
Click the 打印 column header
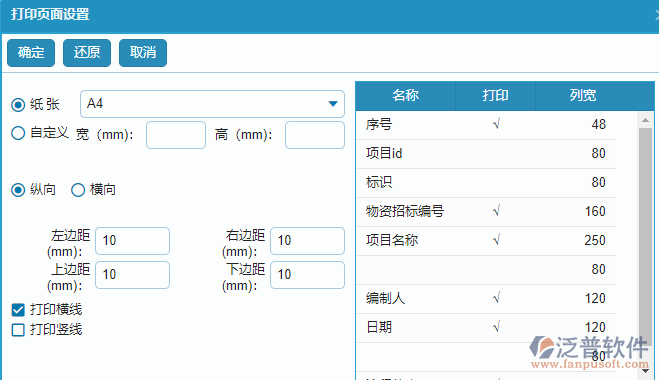click(x=496, y=95)
